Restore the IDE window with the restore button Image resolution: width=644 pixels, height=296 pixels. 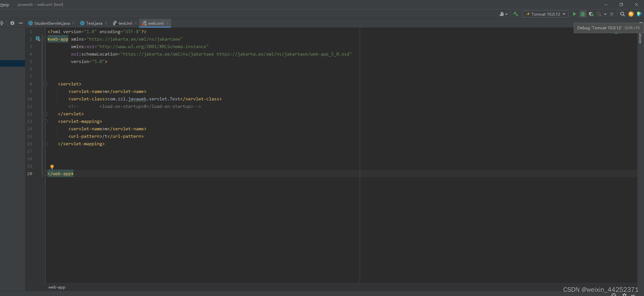coord(621,5)
